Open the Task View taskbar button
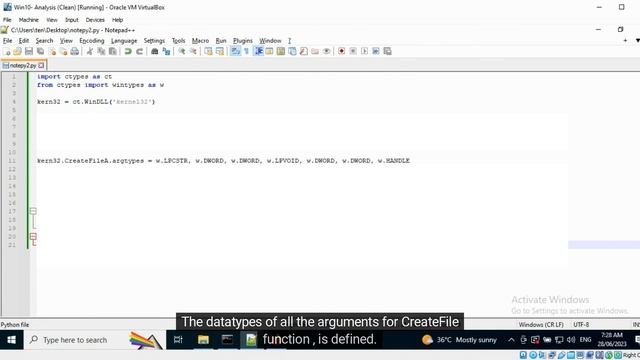The image size is (640, 360). 178,340
